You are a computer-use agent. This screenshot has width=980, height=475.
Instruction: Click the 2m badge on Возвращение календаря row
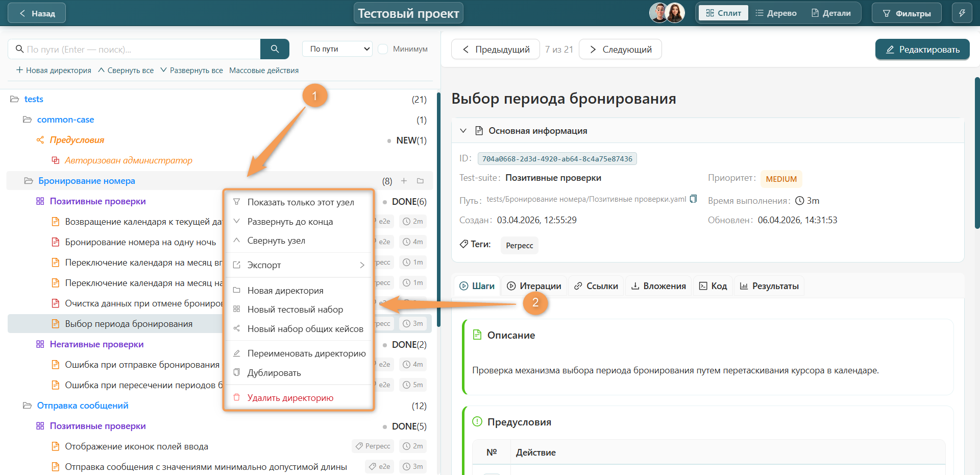[413, 221]
